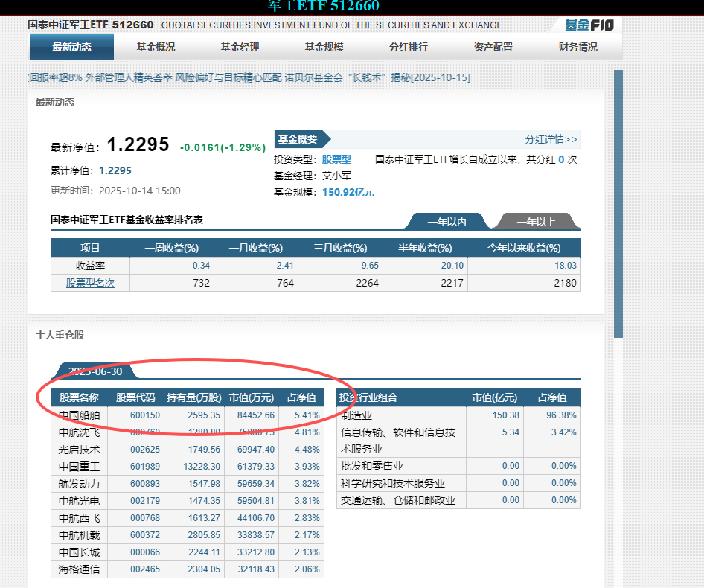Viewport: 704px width, 588px height.
Task: Open the 基金经理 tab
Action: [x=240, y=47]
